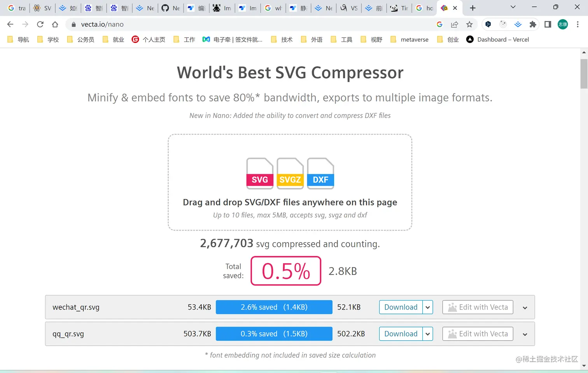This screenshot has width=588, height=373.
Task: Open the Download dropdown for wechat_qr.svg
Action: pyautogui.click(x=427, y=307)
